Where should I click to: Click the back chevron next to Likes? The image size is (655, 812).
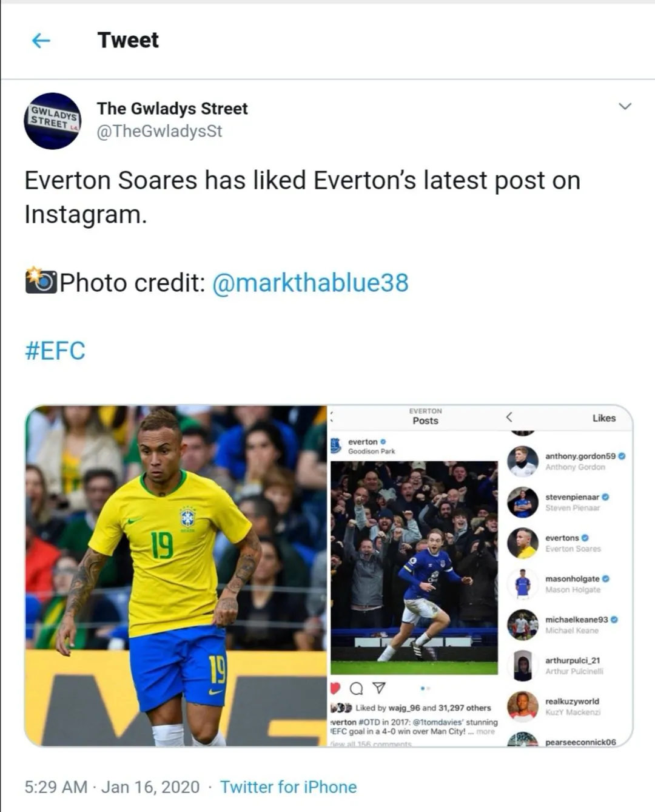[509, 418]
